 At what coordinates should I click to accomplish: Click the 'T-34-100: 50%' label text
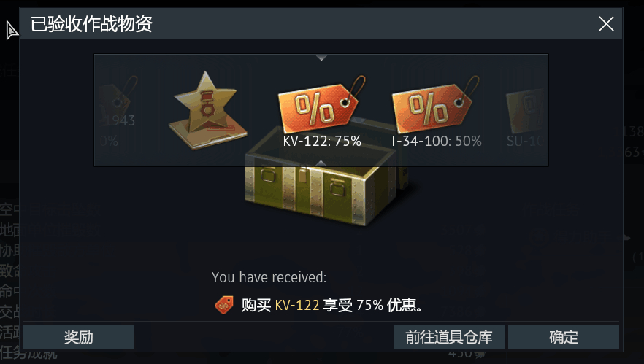(x=436, y=142)
